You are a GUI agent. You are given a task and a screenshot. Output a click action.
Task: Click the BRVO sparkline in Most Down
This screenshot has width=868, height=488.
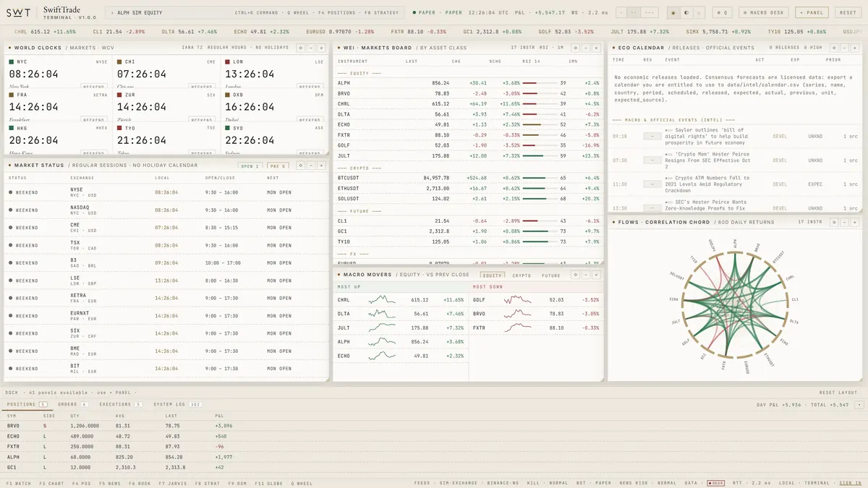tap(518, 314)
